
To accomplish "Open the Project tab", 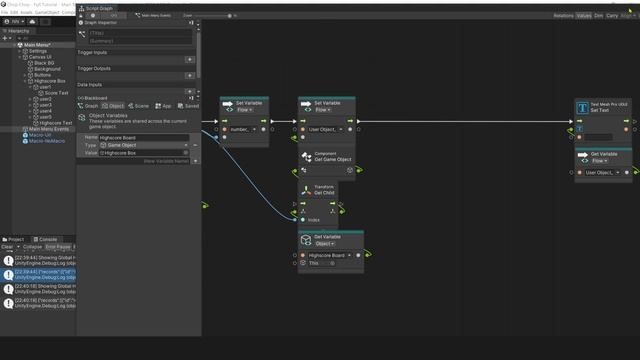I will pos(13,240).
